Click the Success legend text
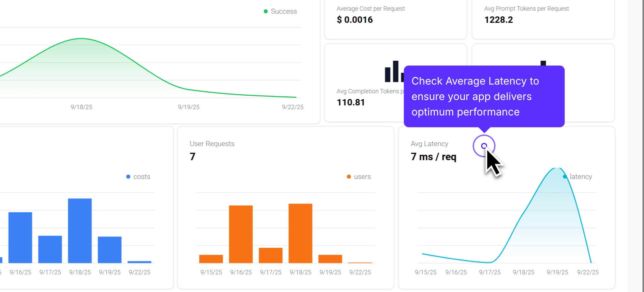The height and width of the screenshot is (292, 644). coord(283,11)
